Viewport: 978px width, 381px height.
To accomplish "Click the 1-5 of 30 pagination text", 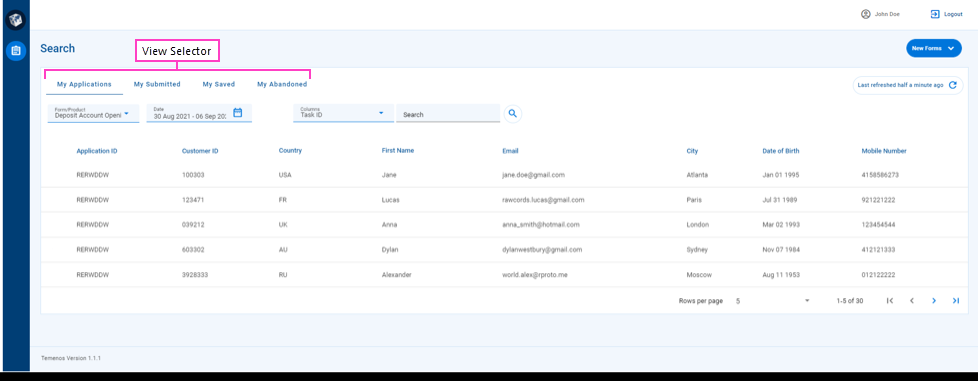I will [x=850, y=301].
